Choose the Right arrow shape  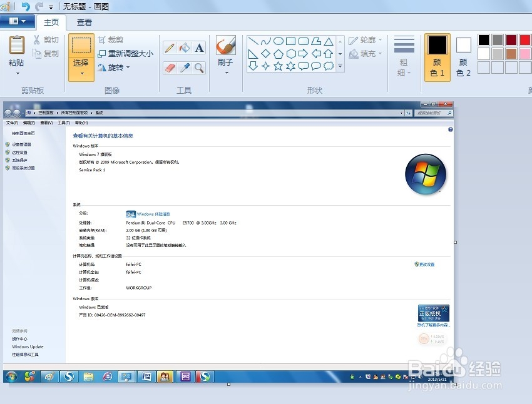tap(304, 54)
